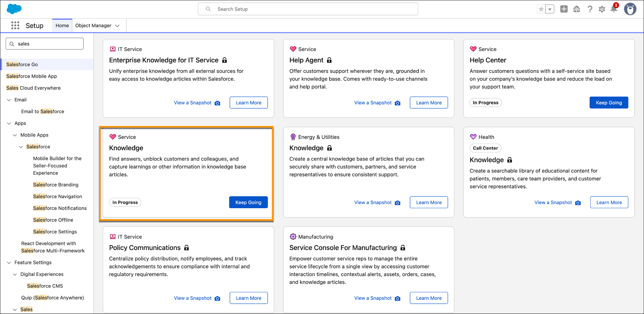Click Learn More on Help Agent card
The height and width of the screenshot is (314, 644).
pos(429,103)
